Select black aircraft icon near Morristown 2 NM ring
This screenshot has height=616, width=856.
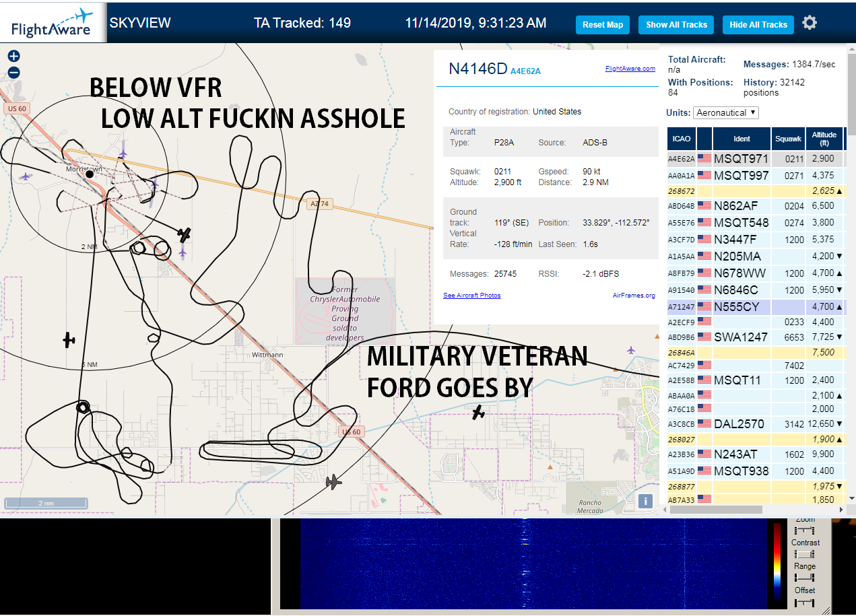pos(184,234)
